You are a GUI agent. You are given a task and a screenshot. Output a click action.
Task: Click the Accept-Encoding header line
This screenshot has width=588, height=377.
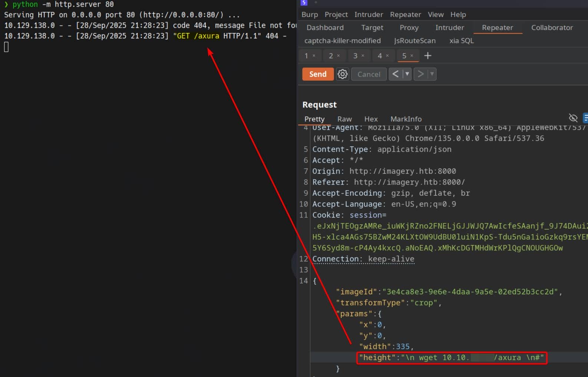point(391,193)
